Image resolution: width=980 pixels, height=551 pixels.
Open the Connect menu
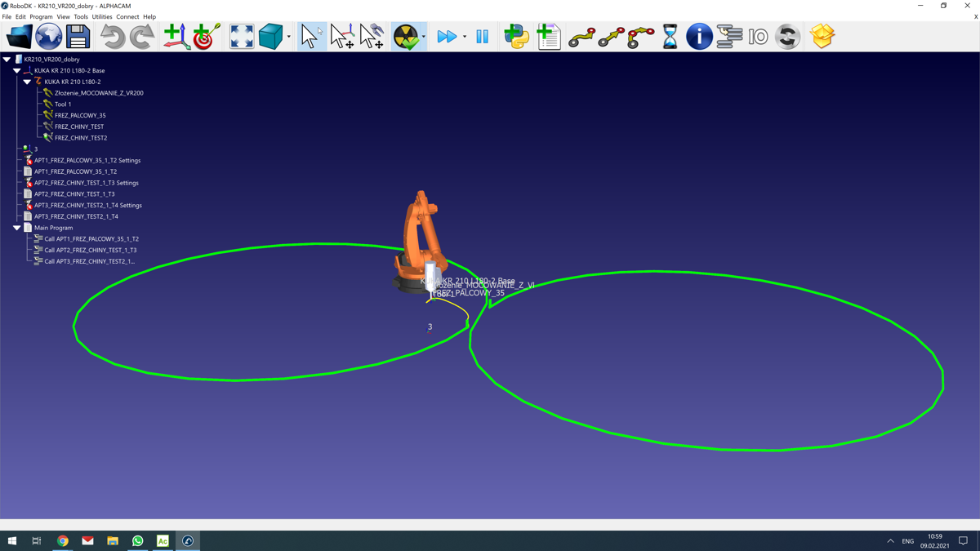(x=127, y=16)
